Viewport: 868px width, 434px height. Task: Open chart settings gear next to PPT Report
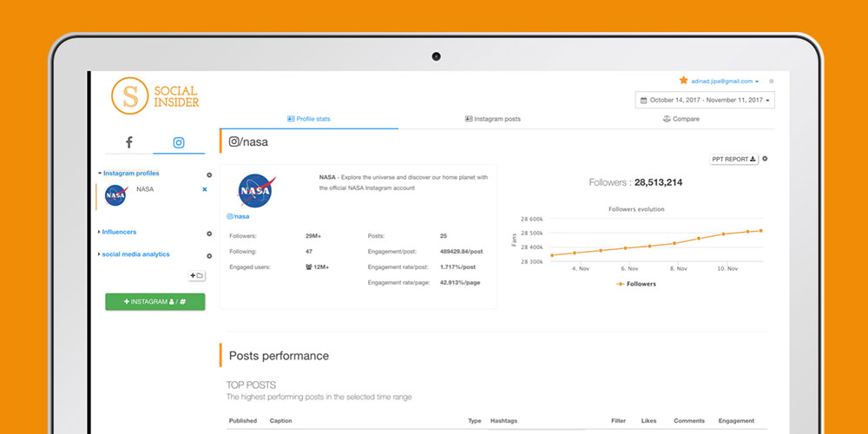765,159
